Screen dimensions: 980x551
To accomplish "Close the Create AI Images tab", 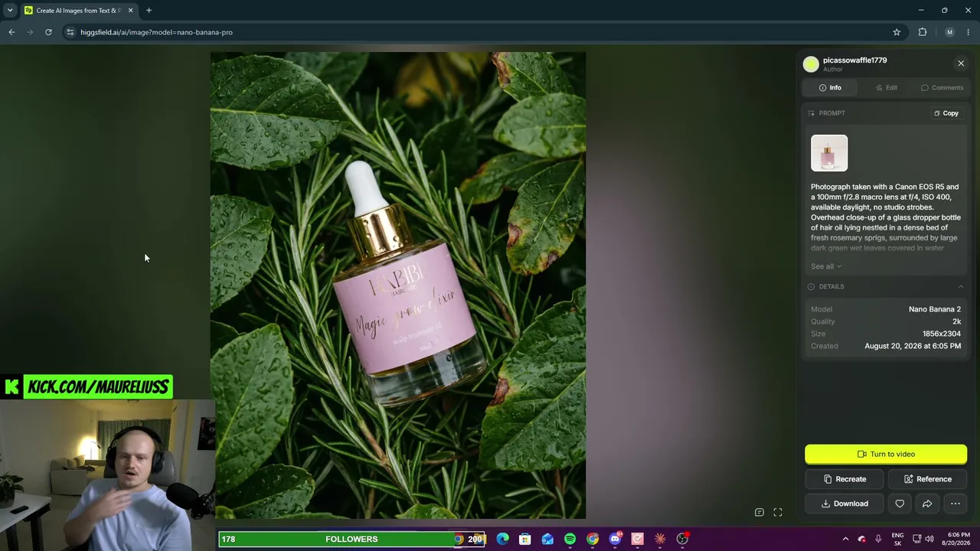I will [x=130, y=11].
